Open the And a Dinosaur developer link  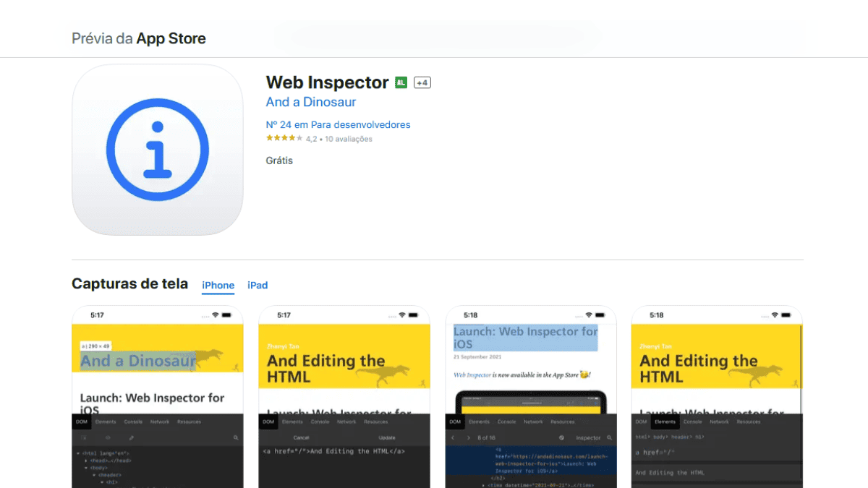point(310,102)
